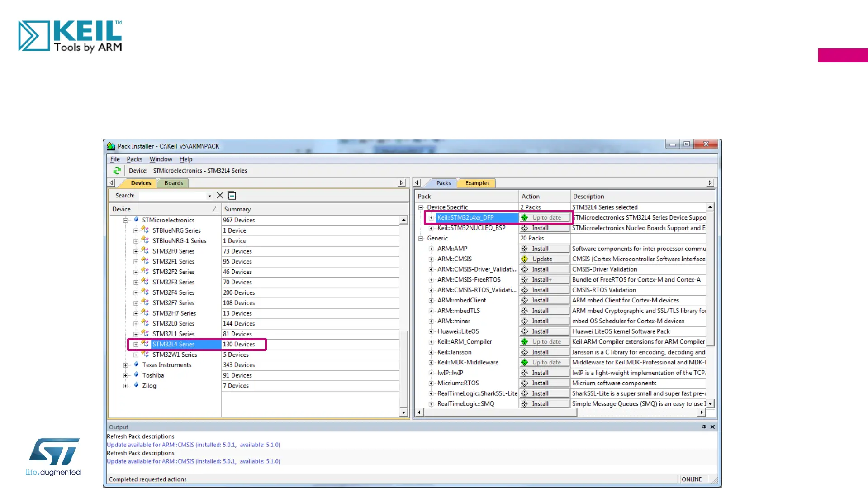Viewport: 868px width, 489px height.
Task: Switch to the Boards tab
Action: point(174,183)
